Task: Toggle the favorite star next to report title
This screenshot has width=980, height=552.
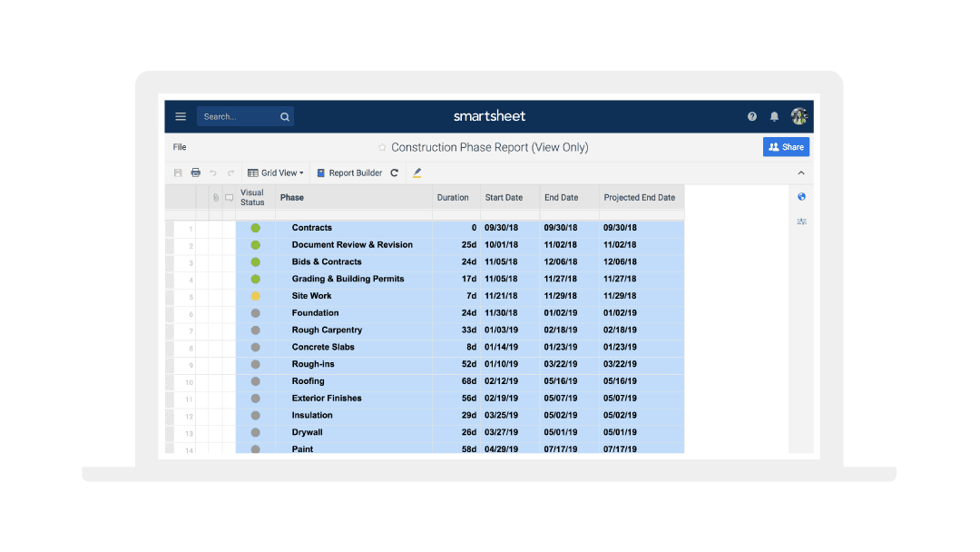Action: [x=382, y=146]
